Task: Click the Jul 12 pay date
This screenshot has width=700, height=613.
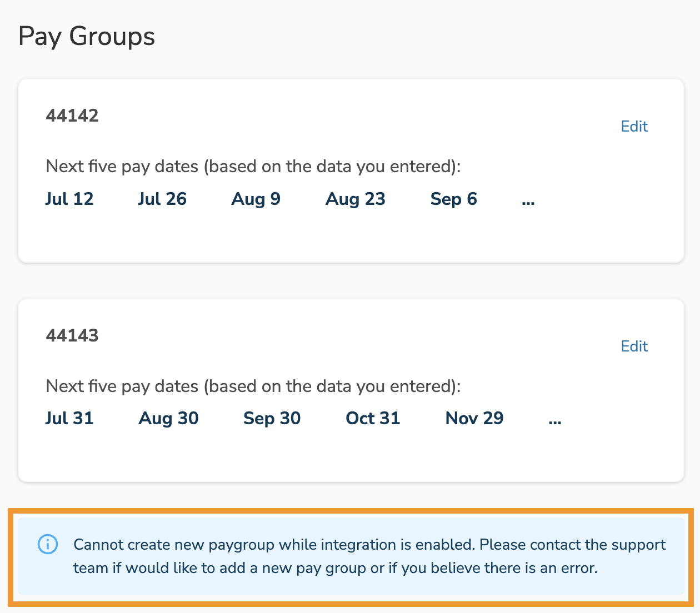Action: (69, 199)
